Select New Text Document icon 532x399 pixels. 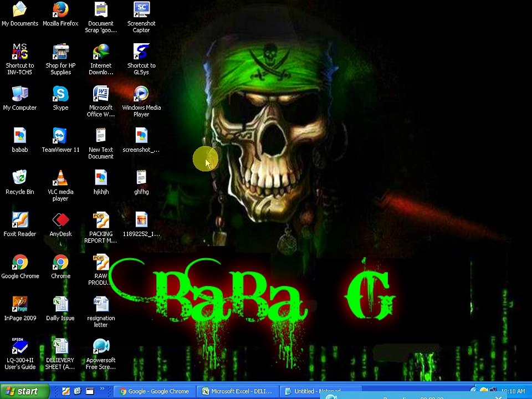click(101, 143)
